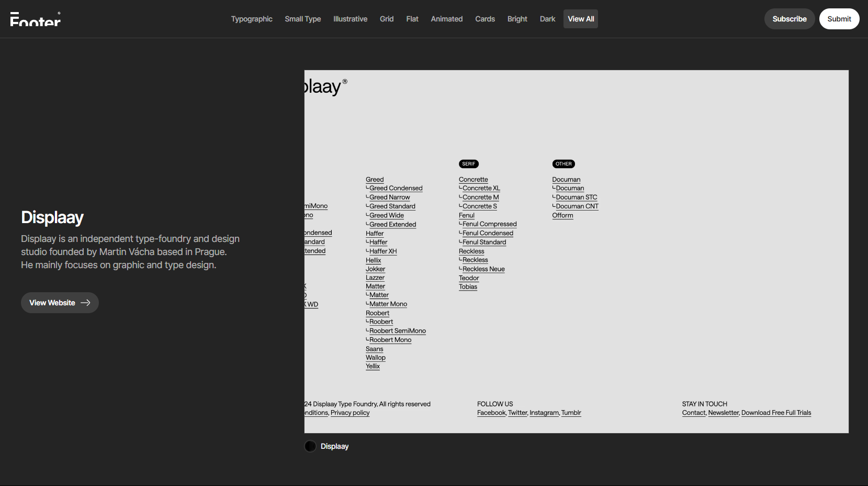Open the Twitter link
The width and height of the screenshot is (868, 486).
pos(517,413)
